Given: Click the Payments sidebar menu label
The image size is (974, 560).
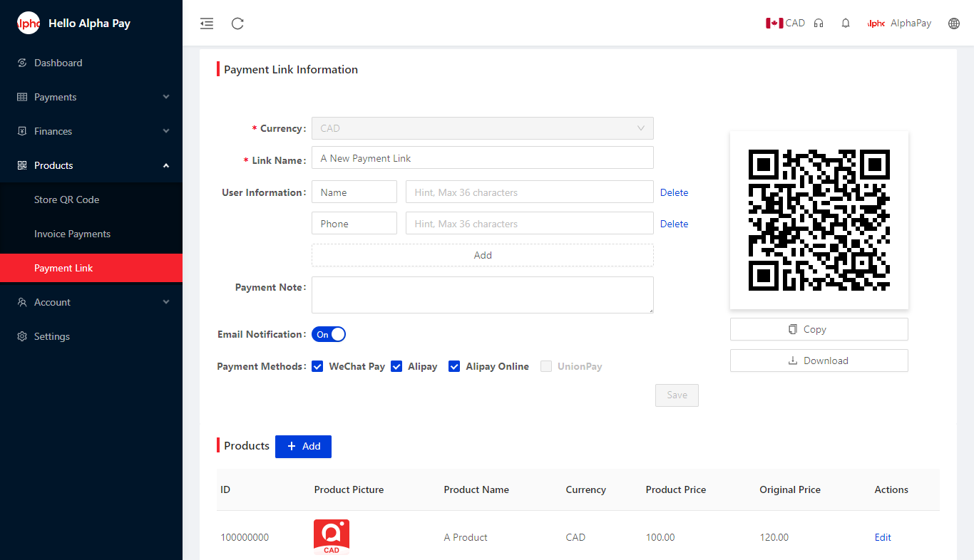Looking at the screenshot, I should (x=55, y=97).
